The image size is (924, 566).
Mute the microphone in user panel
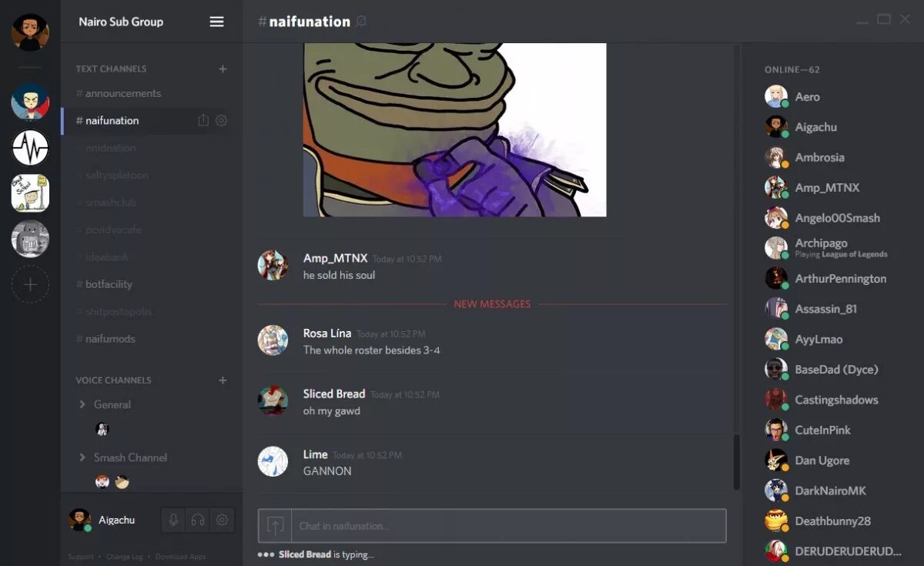(173, 520)
